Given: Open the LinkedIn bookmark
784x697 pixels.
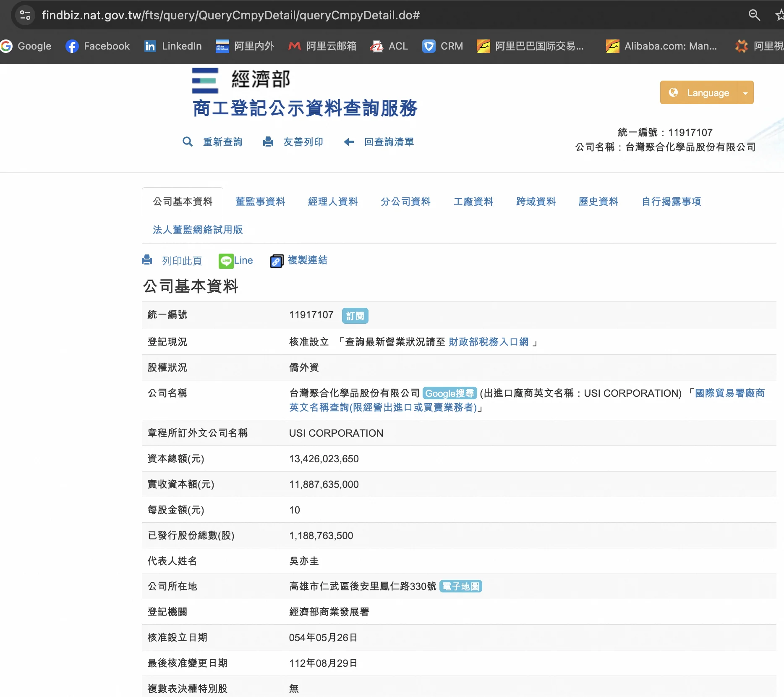Looking at the screenshot, I should 173,46.
